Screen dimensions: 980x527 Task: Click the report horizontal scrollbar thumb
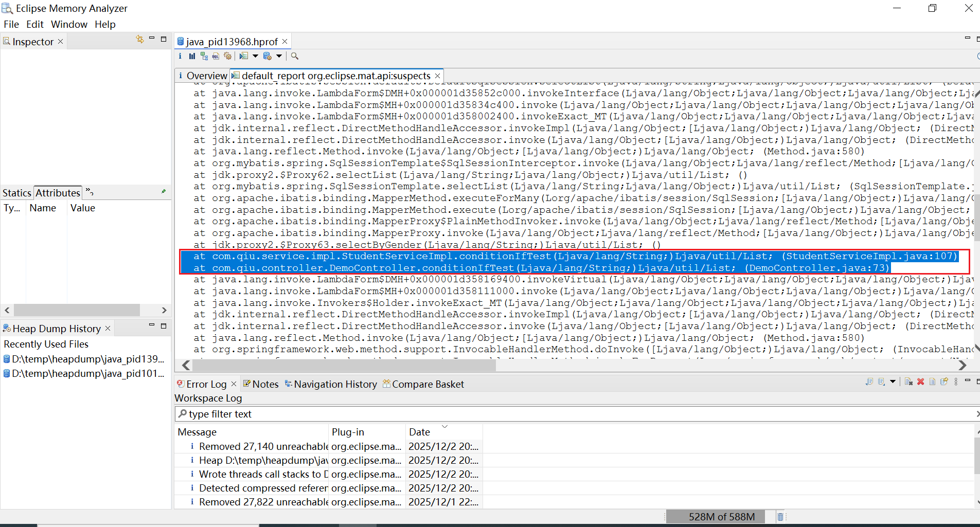(344, 365)
